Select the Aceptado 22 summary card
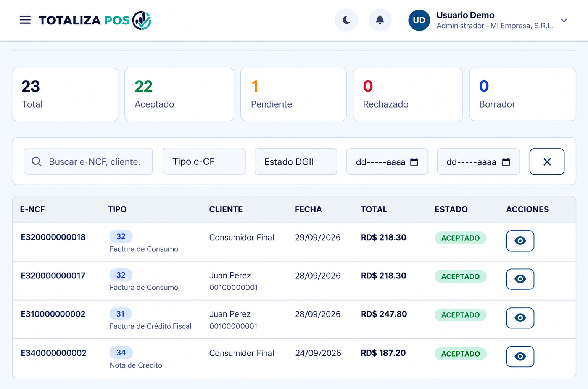588x389 pixels. pos(179,94)
